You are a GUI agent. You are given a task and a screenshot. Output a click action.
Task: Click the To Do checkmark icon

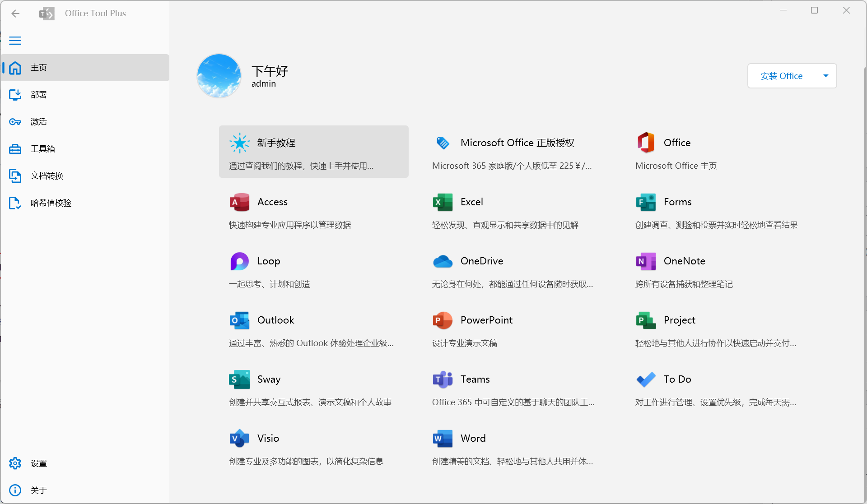click(x=646, y=379)
